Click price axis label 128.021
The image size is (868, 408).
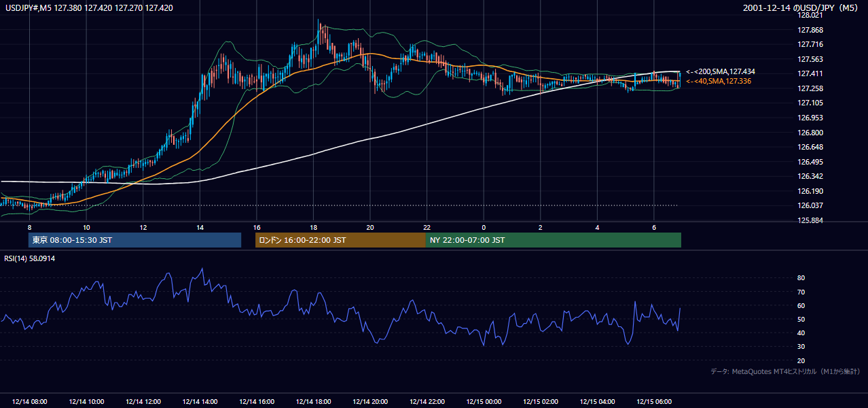[810, 16]
